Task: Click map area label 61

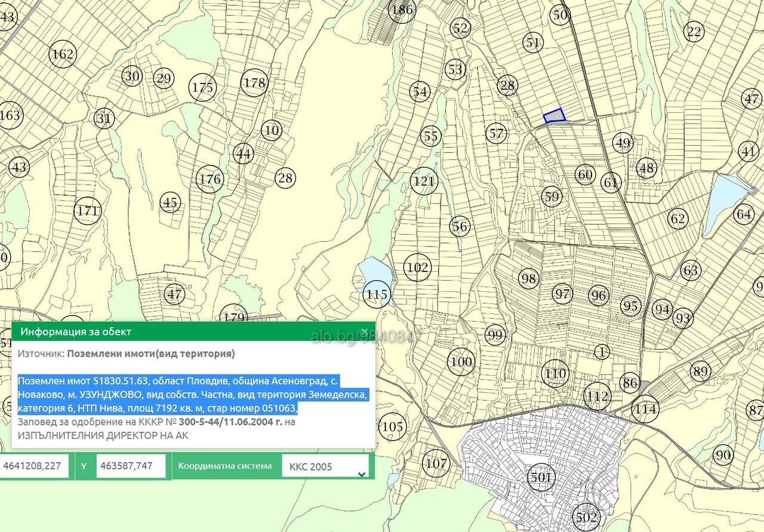Action: [x=611, y=183]
